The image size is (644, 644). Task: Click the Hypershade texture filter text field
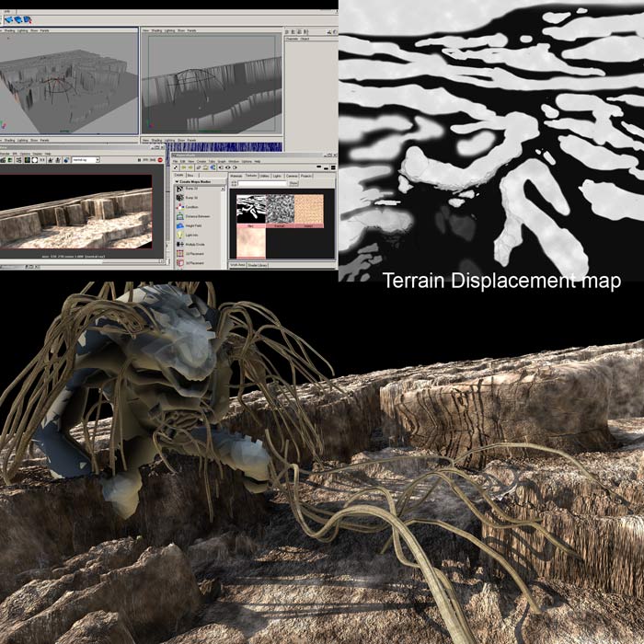tap(261, 183)
